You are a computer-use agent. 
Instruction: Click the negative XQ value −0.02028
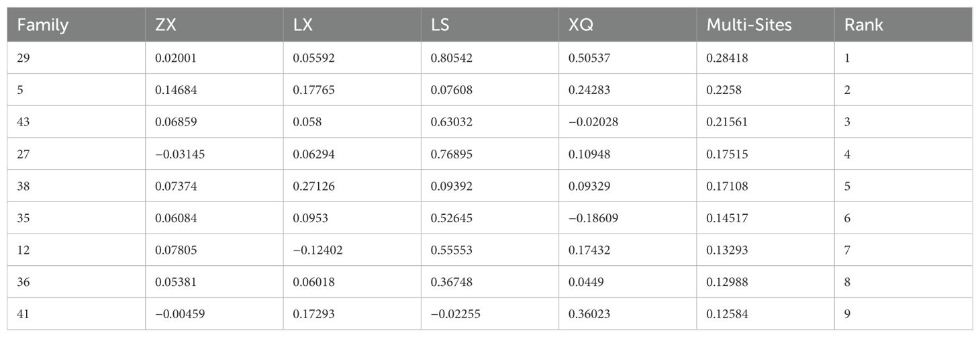[x=593, y=122]
